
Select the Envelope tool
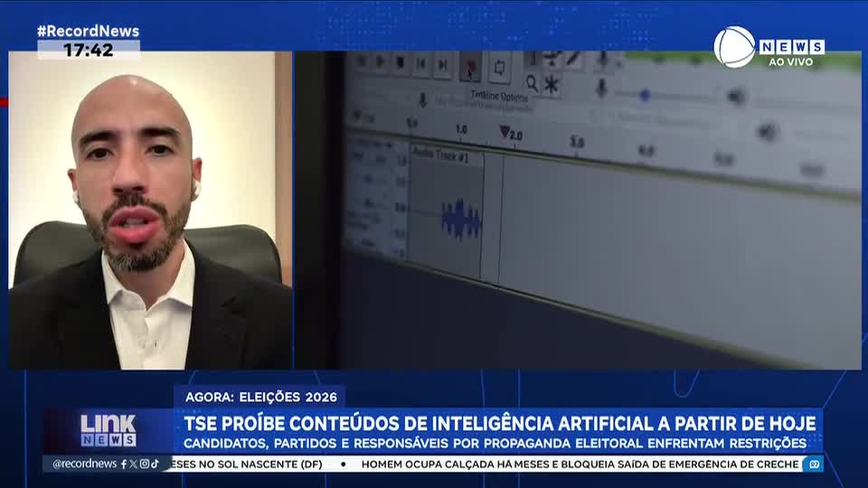(x=552, y=59)
